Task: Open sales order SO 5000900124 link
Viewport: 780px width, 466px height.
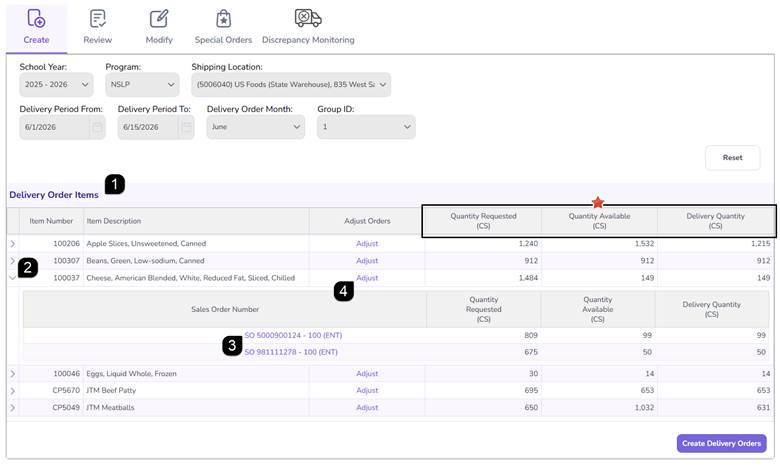Action: (293, 335)
